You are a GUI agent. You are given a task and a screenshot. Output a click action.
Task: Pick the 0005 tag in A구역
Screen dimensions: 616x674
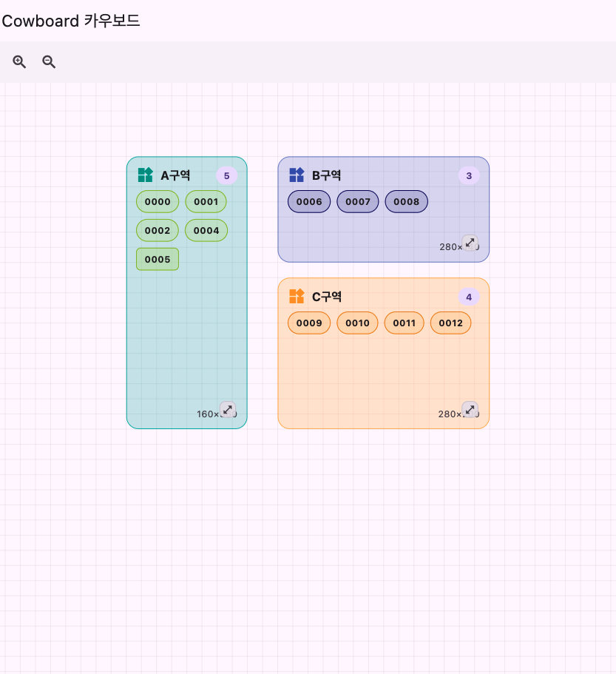click(x=158, y=260)
